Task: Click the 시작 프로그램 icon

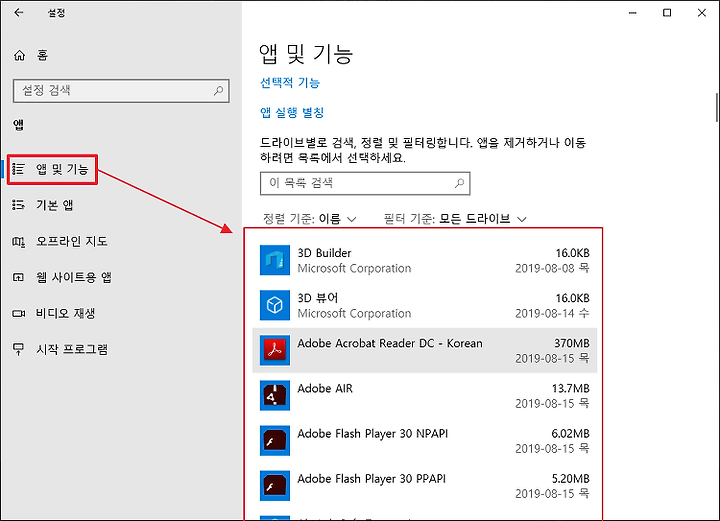Action: (18, 349)
